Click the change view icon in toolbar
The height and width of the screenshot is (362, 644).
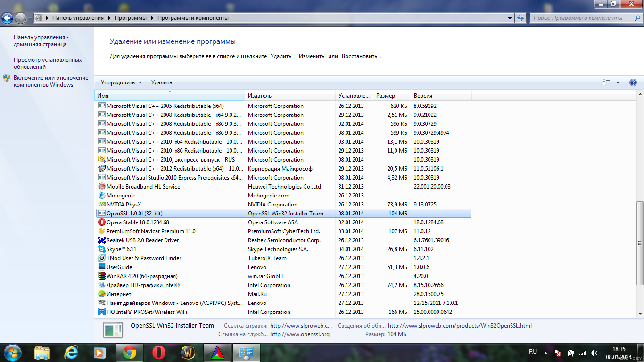(x=607, y=82)
